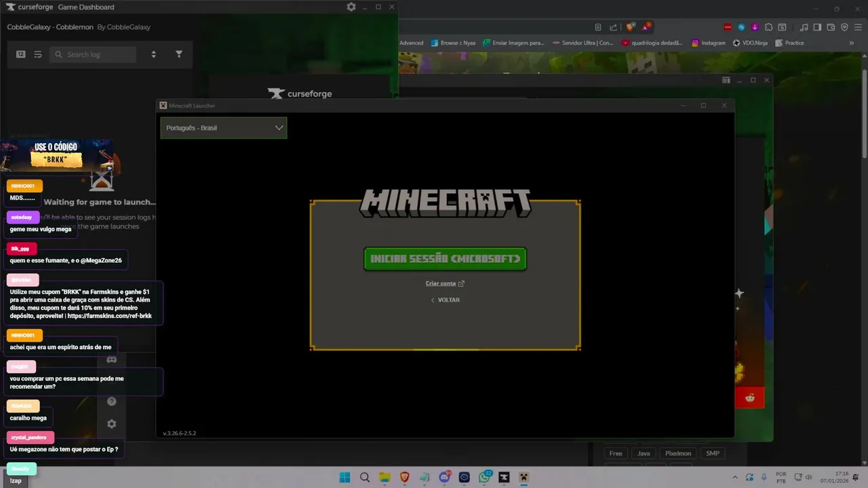Open the POR PTB keyboard language switcher

click(781, 477)
